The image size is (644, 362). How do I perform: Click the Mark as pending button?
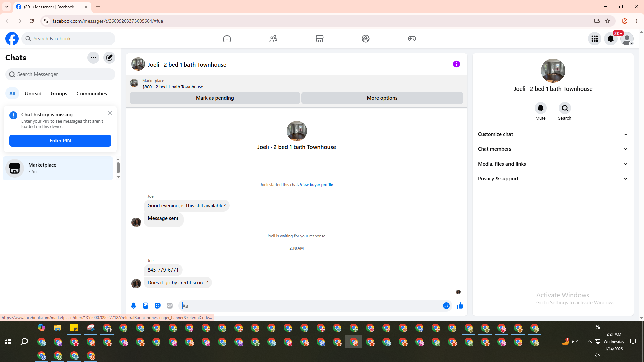pos(215,98)
